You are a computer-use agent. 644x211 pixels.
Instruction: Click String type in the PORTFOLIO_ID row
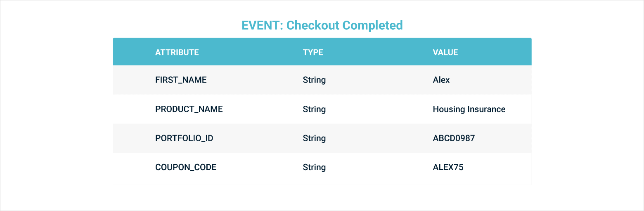click(x=314, y=138)
